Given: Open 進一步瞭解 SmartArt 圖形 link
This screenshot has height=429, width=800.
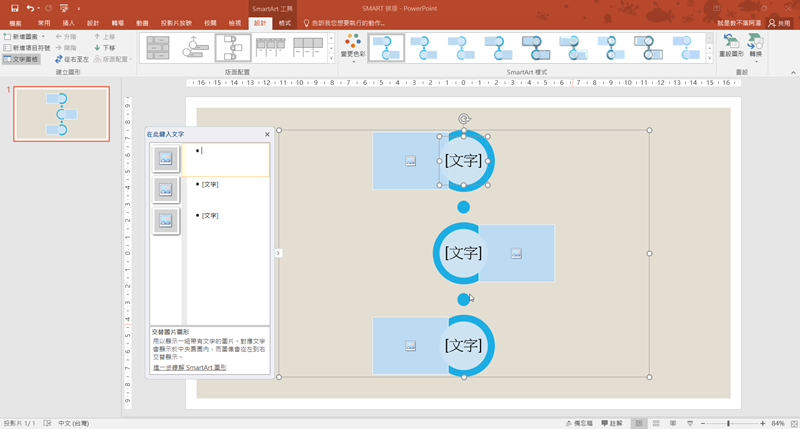Looking at the screenshot, I should click(x=189, y=368).
